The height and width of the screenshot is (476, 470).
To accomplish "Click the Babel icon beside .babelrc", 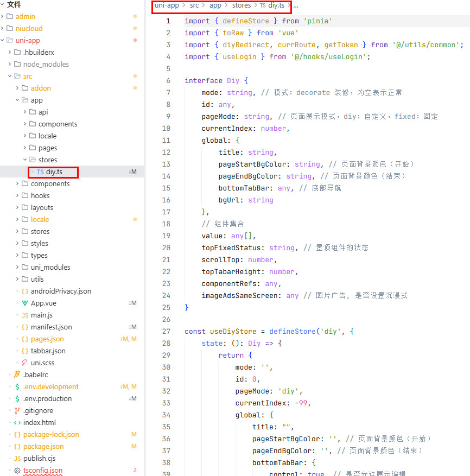I will [x=17, y=375].
